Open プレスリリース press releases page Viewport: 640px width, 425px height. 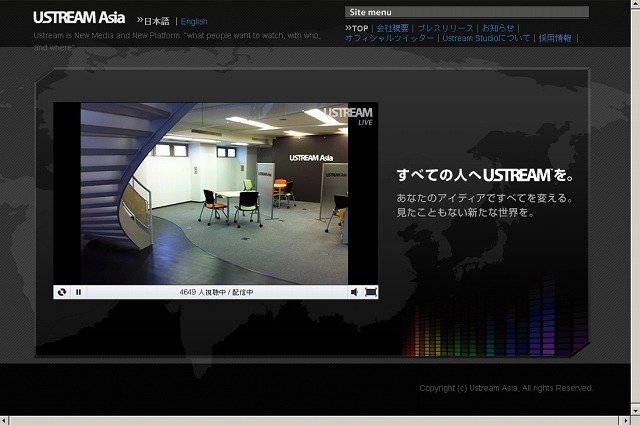click(445, 28)
